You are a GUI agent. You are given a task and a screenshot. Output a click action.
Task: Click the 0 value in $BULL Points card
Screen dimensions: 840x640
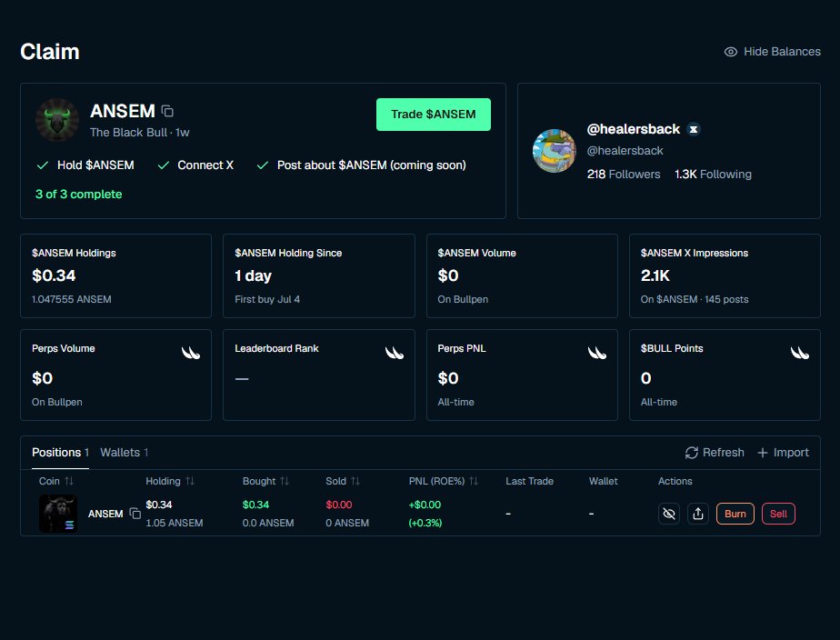tap(646, 379)
